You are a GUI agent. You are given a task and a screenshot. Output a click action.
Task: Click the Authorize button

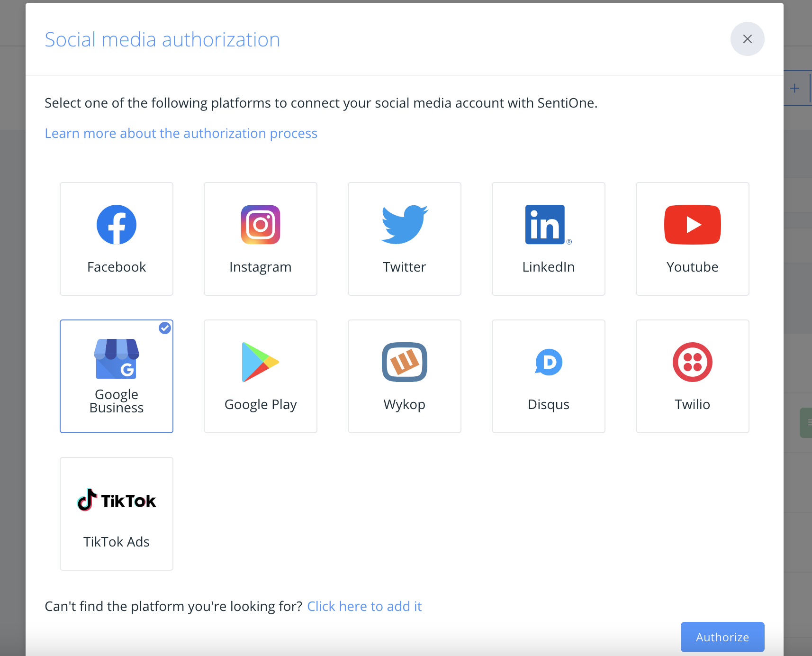(722, 637)
